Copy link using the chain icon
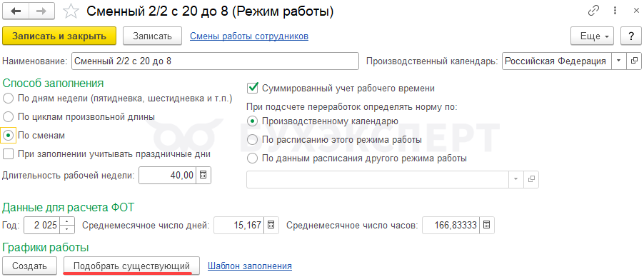 [x=594, y=11]
